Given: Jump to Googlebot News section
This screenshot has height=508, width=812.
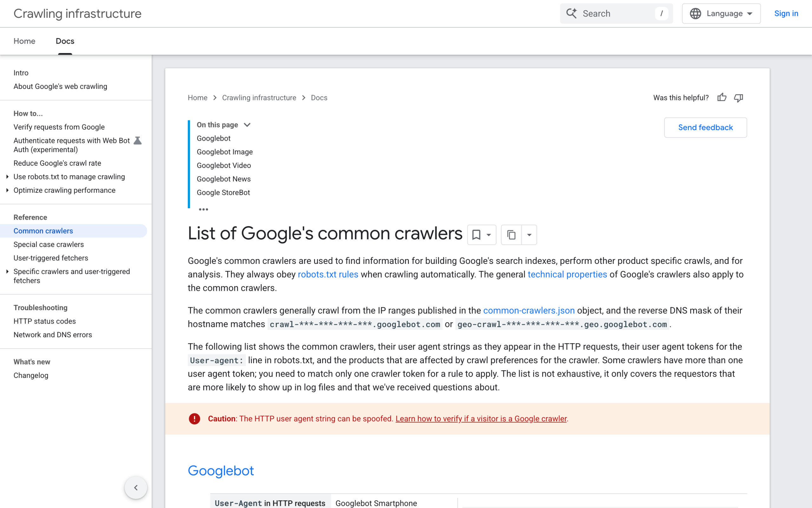Looking at the screenshot, I should [224, 179].
